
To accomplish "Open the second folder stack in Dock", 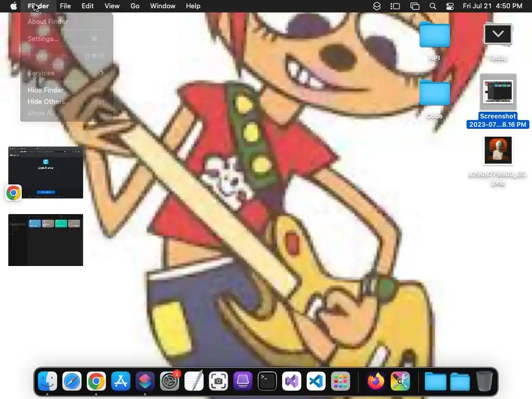I will point(460,381).
